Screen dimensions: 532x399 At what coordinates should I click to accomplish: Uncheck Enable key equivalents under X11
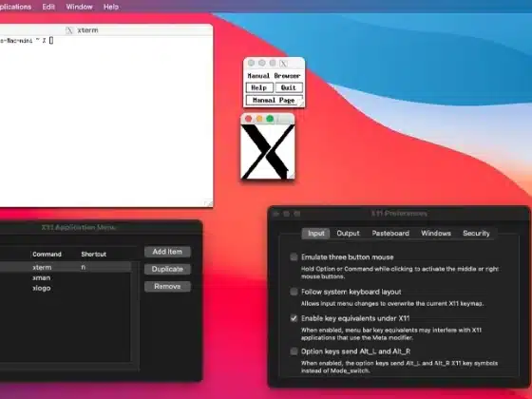pos(294,318)
